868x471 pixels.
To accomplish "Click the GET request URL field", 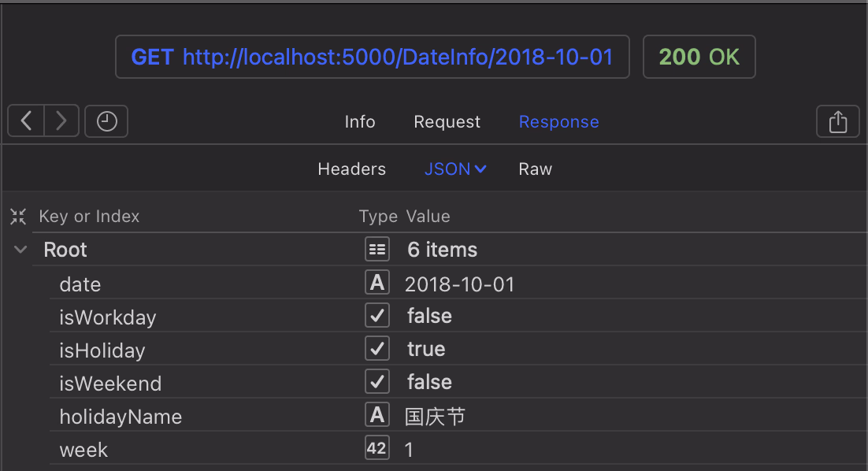I will click(x=372, y=57).
